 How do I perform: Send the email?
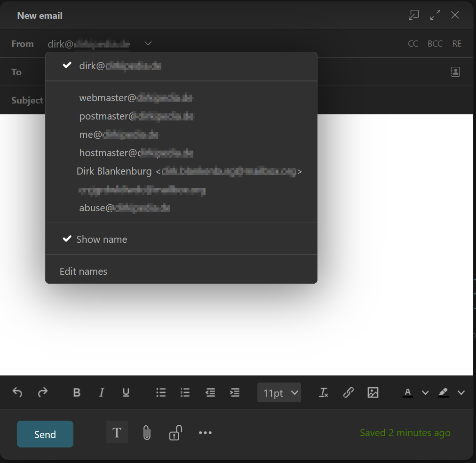(x=45, y=434)
